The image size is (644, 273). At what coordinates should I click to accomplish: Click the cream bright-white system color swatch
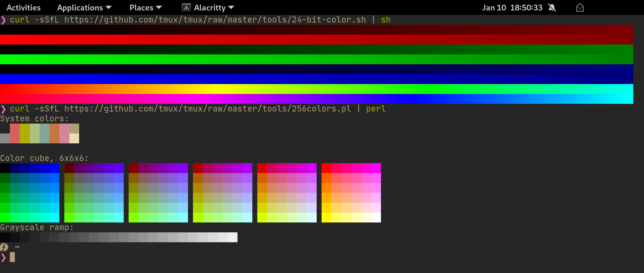(74, 138)
